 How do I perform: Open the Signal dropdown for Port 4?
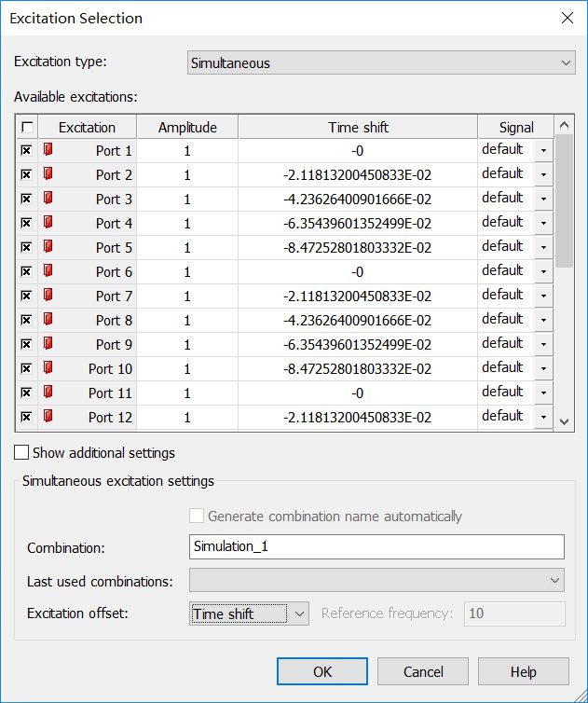pos(543,223)
